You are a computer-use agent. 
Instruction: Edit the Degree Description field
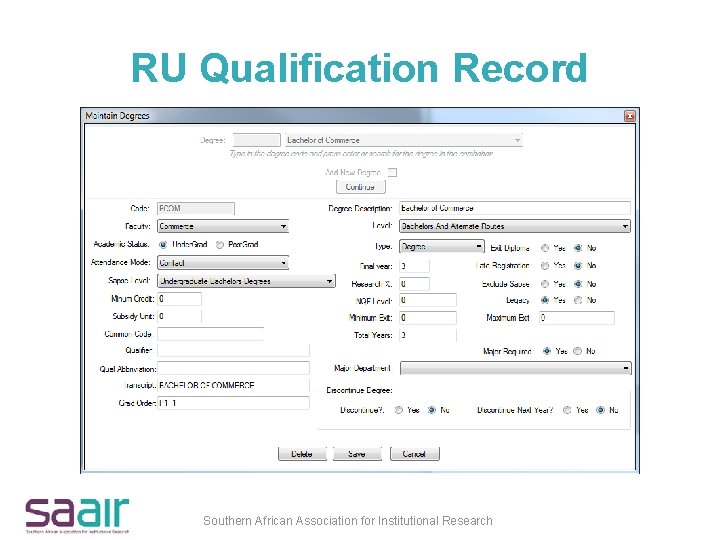(x=515, y=208)
